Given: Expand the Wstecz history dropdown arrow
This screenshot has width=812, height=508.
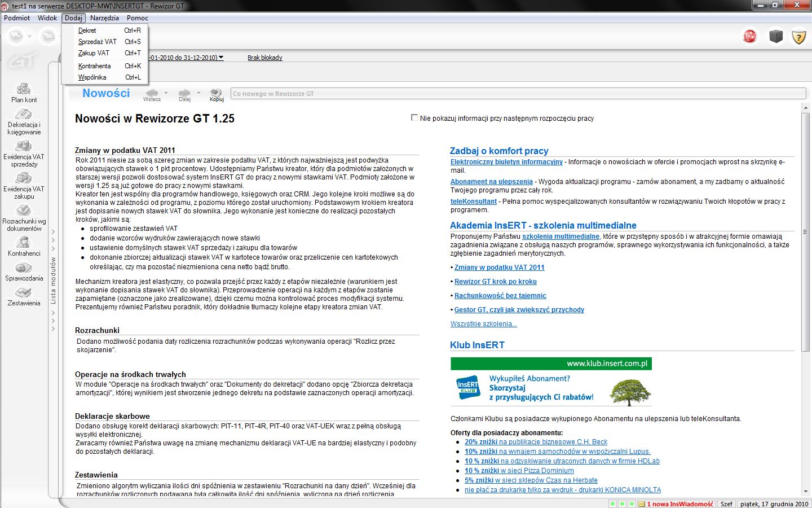Looking at the screenshot, I should point(166,93).
